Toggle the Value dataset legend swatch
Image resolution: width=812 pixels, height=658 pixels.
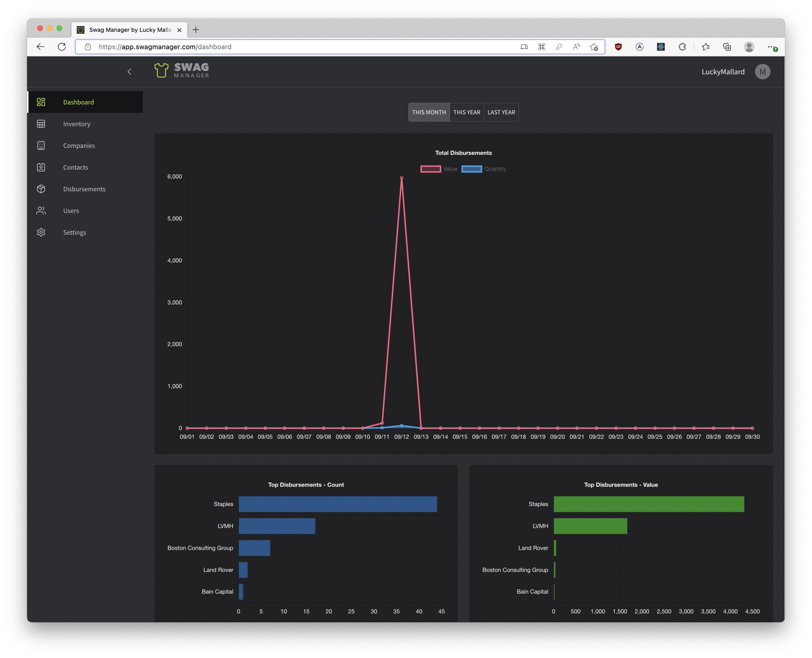coord(430,169)
